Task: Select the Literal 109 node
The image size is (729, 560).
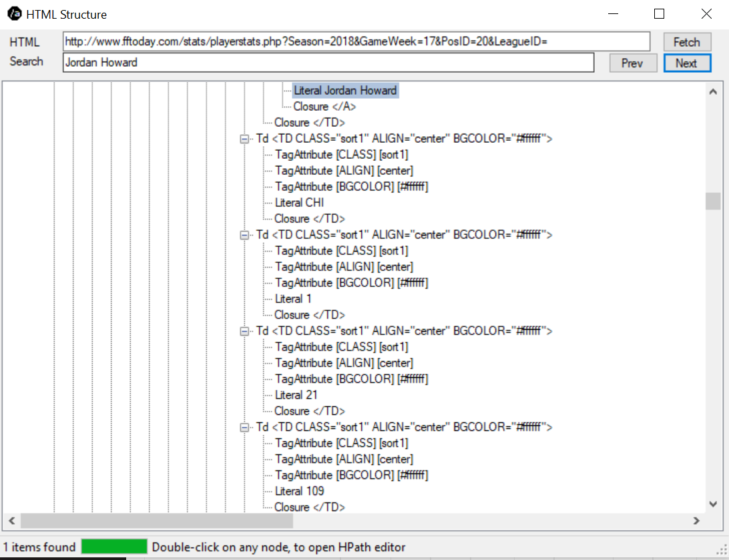Action: pos(299,491)
